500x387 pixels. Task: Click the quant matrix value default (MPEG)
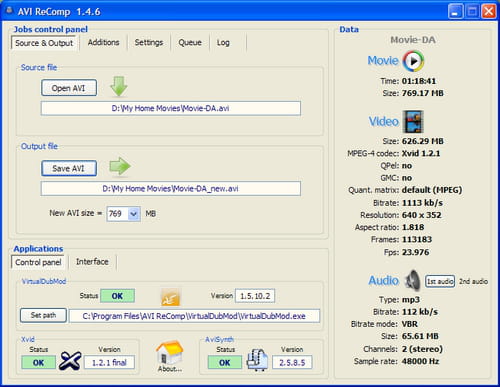tap(432, 190)
